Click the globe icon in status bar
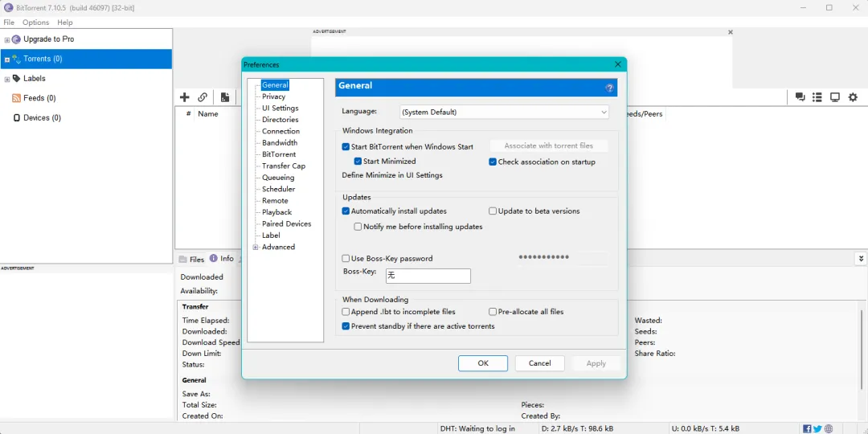Screen dimensions: 868x434 [x=829, y=428]
